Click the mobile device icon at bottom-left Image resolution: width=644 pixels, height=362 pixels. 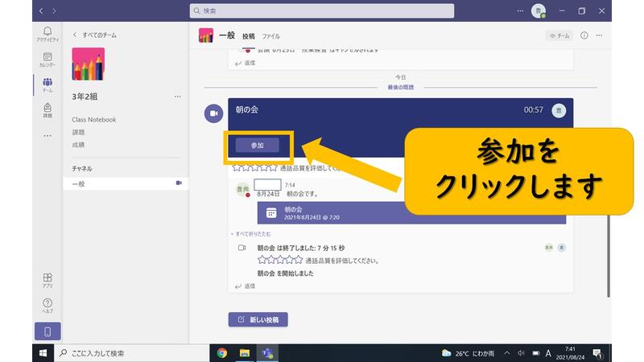click(47, 331)
